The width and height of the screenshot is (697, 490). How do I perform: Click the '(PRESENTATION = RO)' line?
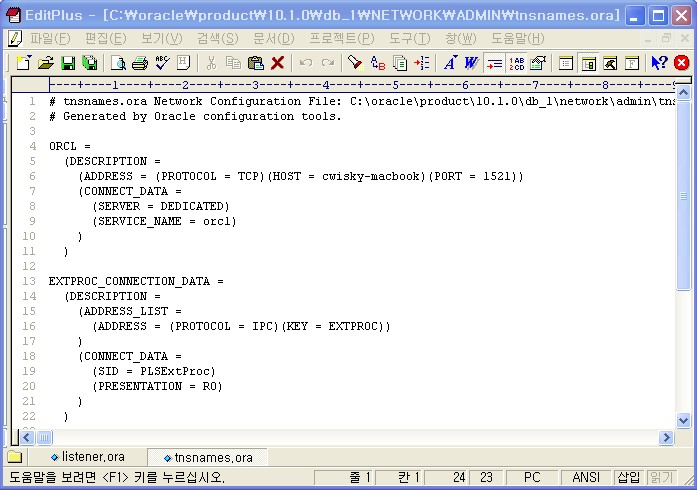coord(157,386)
